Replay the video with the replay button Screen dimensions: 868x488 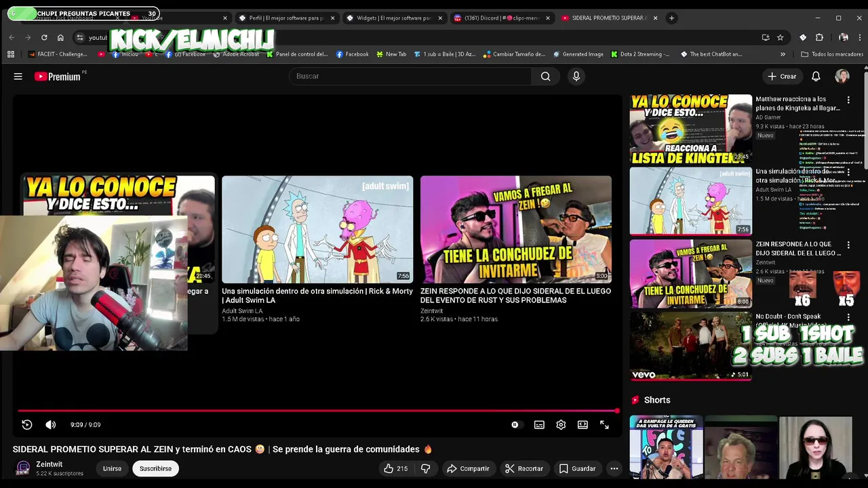point(27,425)
